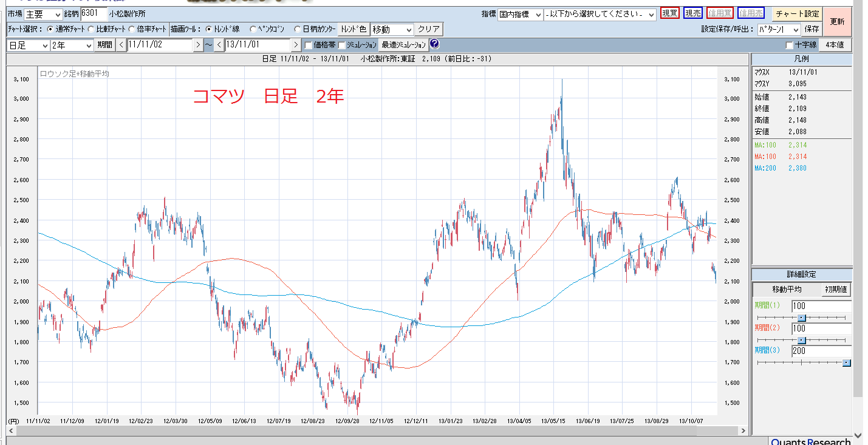868x445 pixels.
Task: Click the MA:200 legend value 2,380
Action: (x=797, y=168)
